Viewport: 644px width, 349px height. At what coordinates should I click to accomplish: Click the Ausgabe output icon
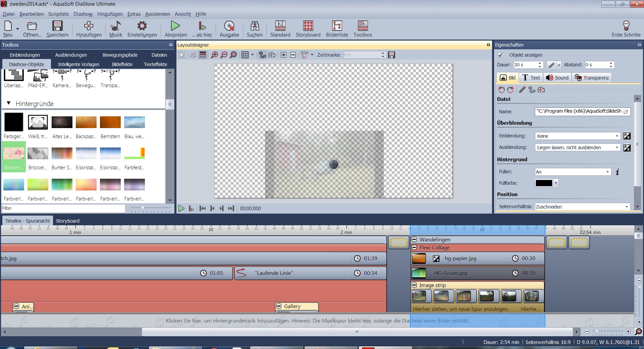pos(229,26)
